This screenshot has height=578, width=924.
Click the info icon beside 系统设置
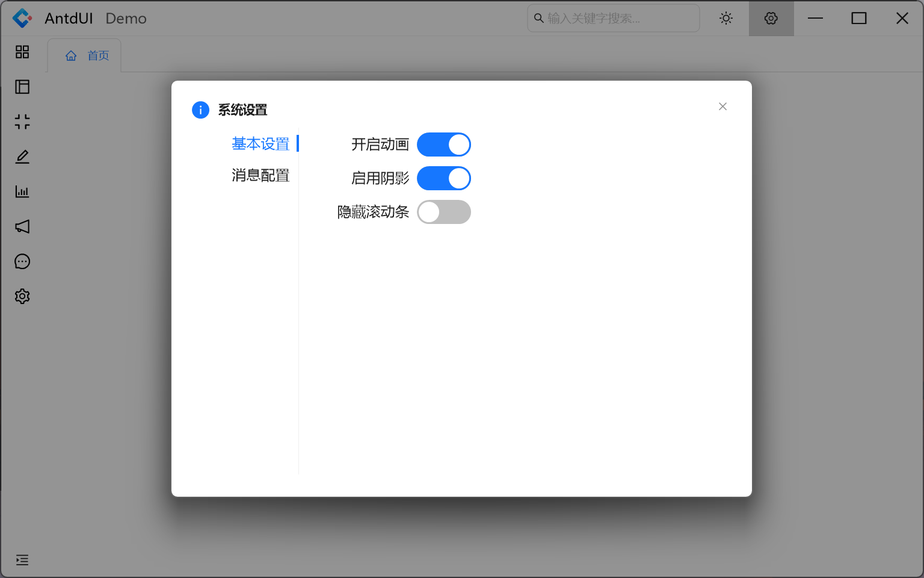[x=200, y=110]
